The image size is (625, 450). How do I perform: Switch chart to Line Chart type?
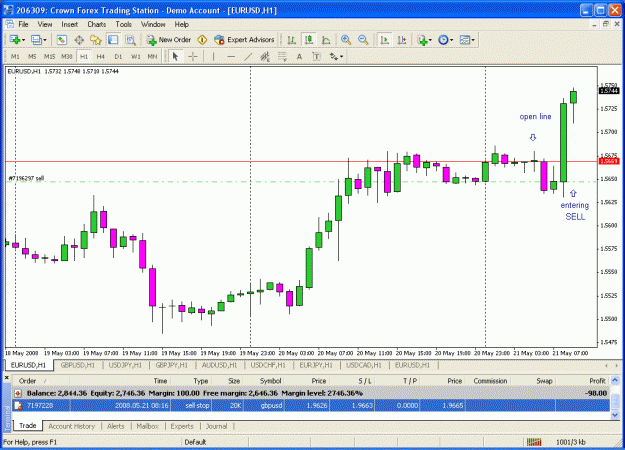coord(326,40)
